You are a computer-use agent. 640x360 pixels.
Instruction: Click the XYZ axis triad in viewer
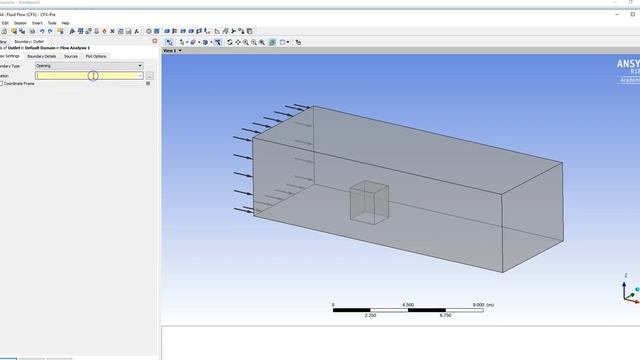(631, 290)
